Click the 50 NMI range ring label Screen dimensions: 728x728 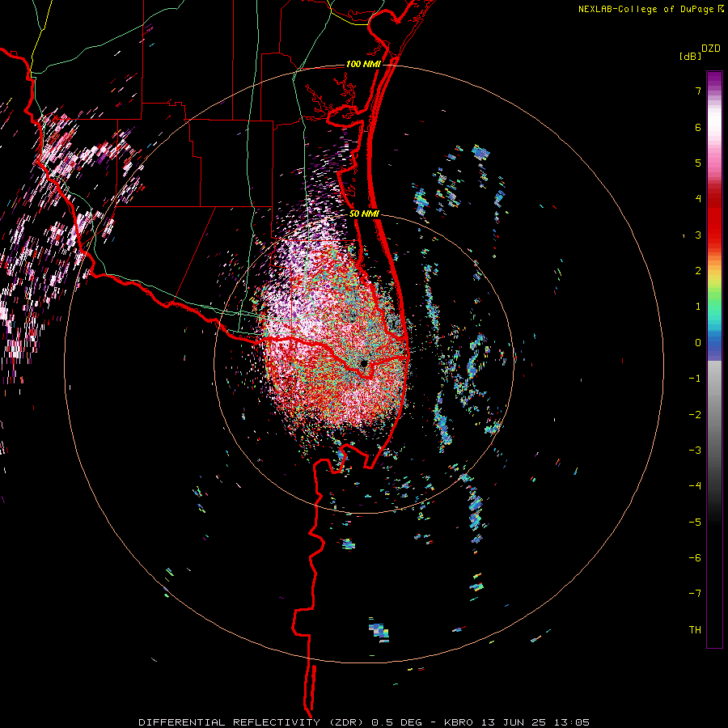[x=364, y=214]
